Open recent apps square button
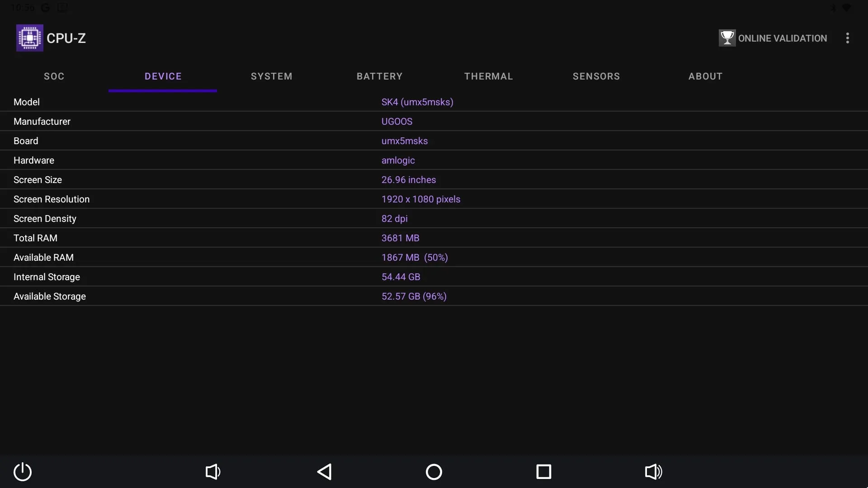Viewport: 868px width, 488px height. coord(543,472)
